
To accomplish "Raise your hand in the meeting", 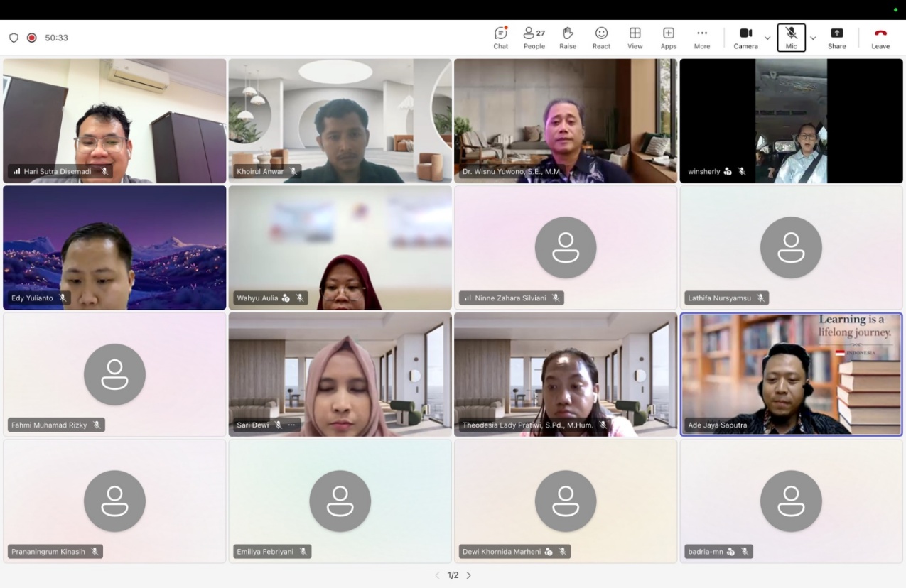I will [568, 38].
